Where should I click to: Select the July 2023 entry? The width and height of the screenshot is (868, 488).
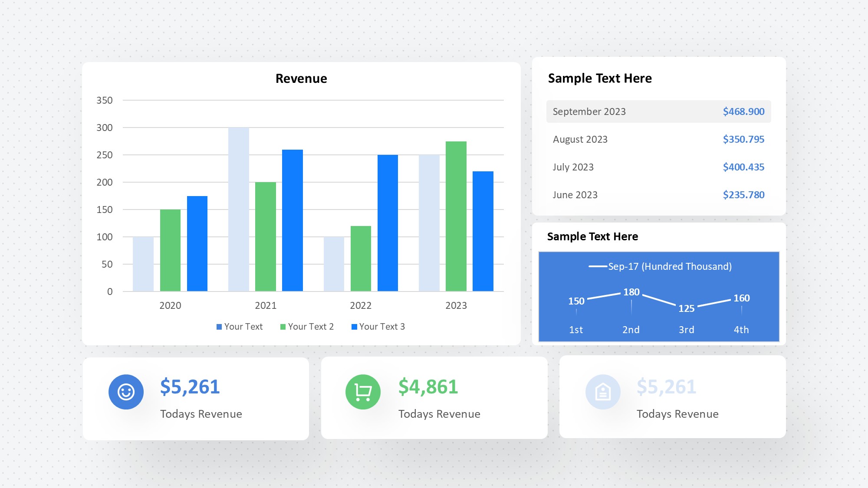tap(573, 167)
